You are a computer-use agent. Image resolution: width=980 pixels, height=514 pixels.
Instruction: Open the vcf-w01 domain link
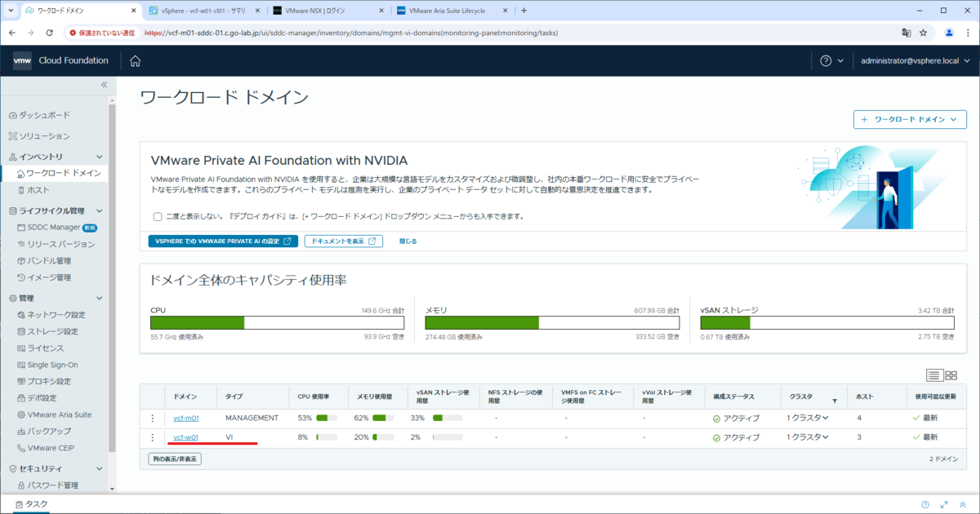186,437
